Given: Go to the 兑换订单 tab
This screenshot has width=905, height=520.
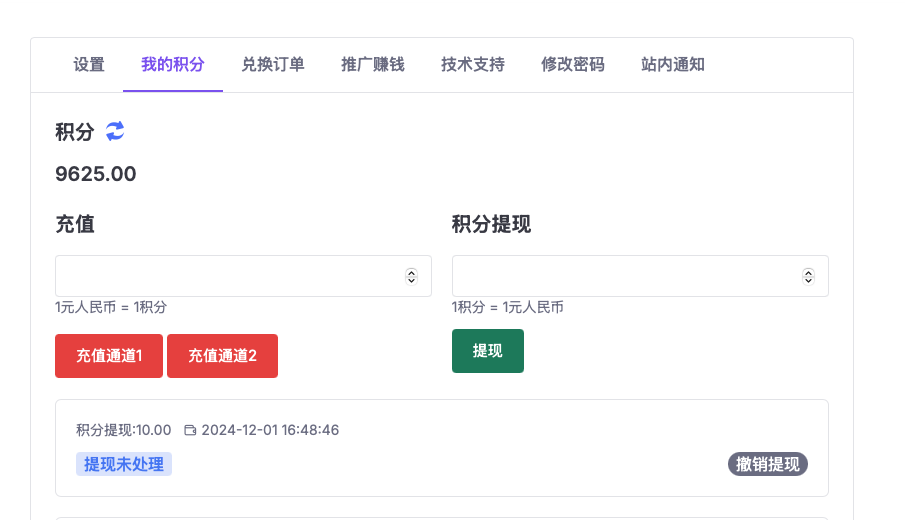Looking at the screenshot, I should pyautogui.click(x=273, y=65).
